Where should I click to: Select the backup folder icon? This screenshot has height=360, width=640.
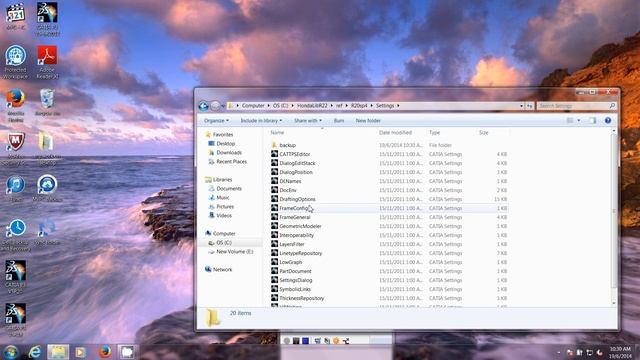click(x=274, y=145)
